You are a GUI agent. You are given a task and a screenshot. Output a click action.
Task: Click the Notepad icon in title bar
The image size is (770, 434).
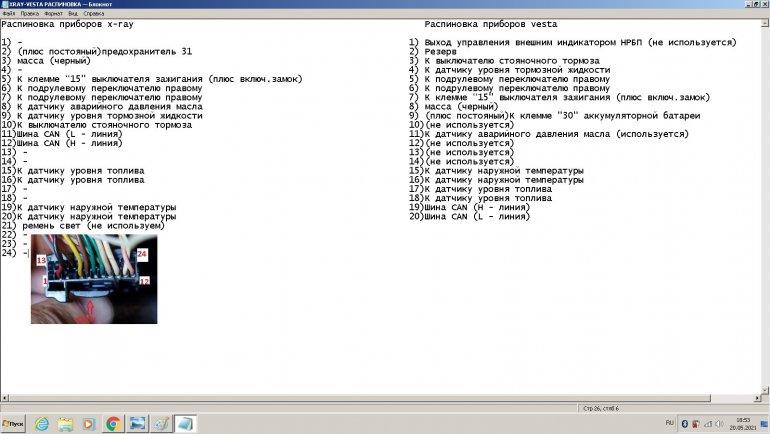(5, 4)
